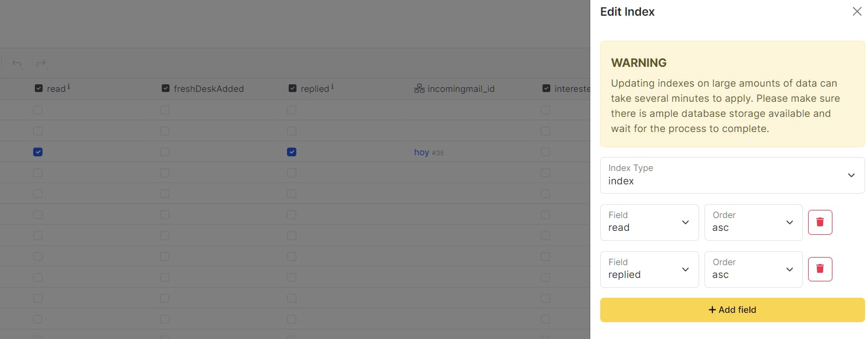Viewport: 868px width, 339px height.
Task: Close the Edit Index panel
Action: coord(857,12)
